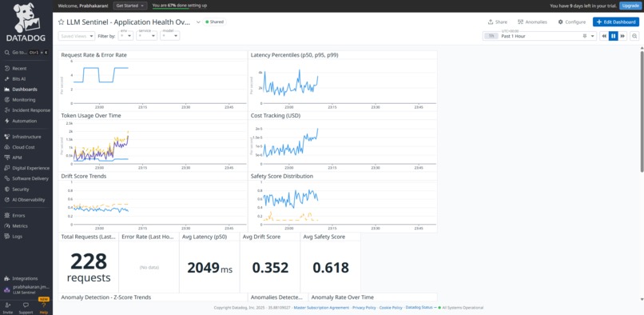Click the Edit Dashboard button

616,22
